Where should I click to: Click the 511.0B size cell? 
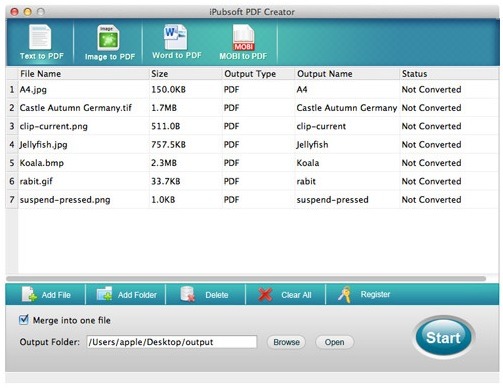166,126
